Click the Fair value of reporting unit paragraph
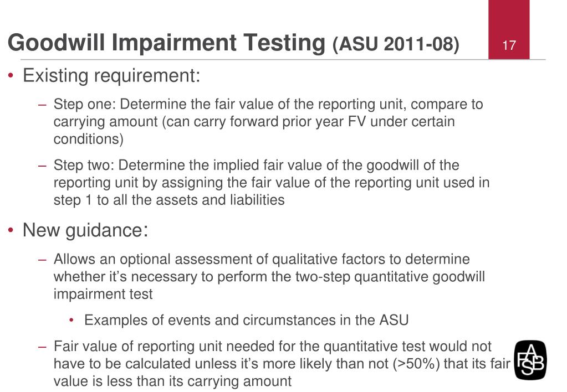The height and width of the screenshot is (392, 567). coord(282,363)
